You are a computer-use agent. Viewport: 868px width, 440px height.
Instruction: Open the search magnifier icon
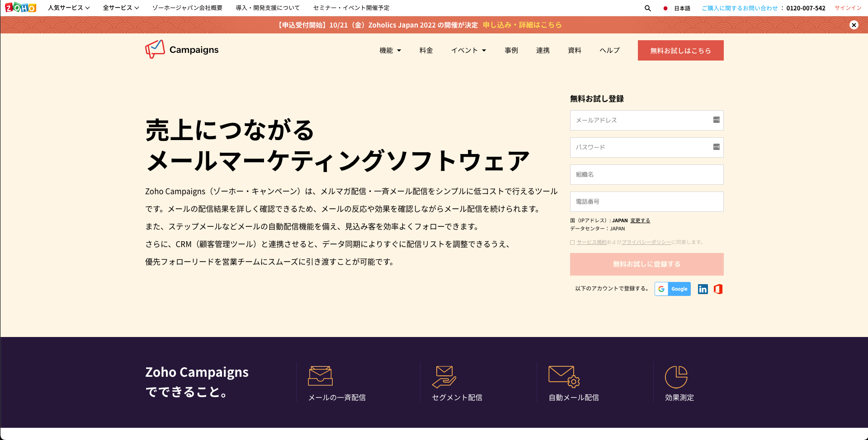click(647, 8)
